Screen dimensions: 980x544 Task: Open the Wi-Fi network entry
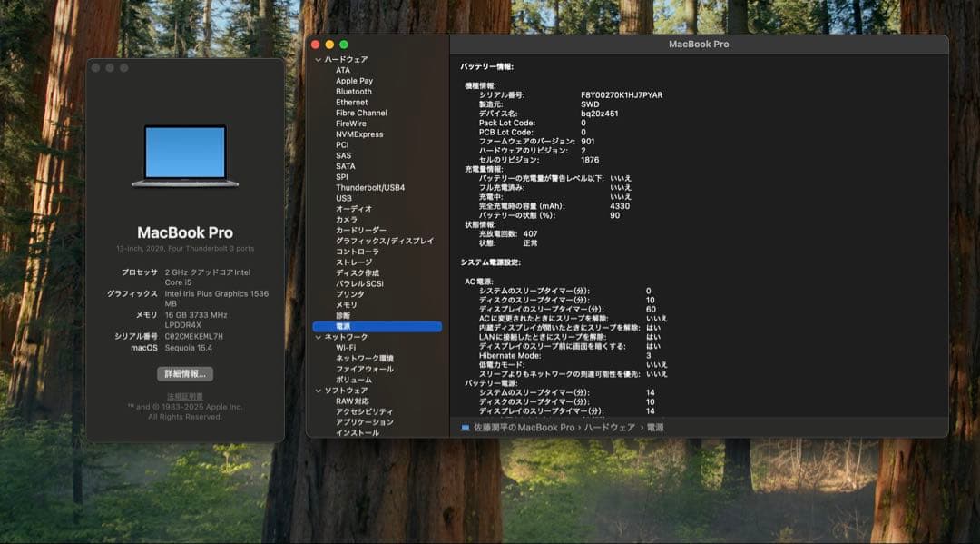pos(346,348)
